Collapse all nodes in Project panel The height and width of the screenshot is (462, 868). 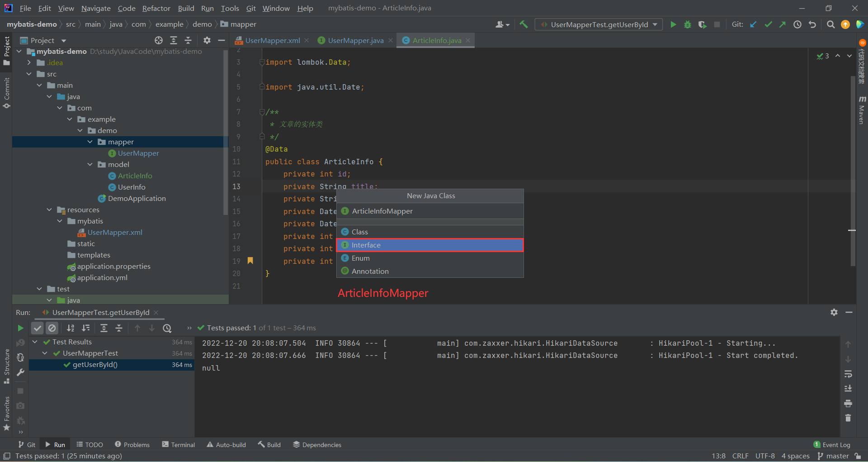(188, 40)
